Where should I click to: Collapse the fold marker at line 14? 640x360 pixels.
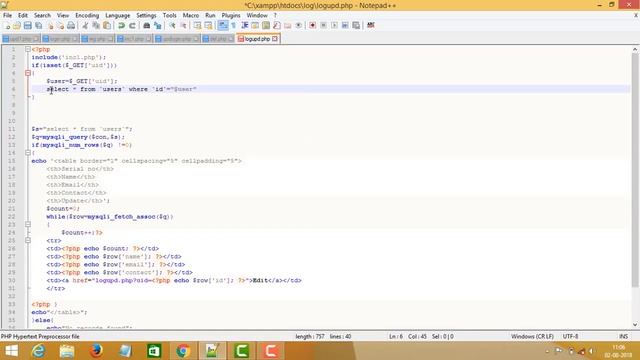[x=28, y=153]
